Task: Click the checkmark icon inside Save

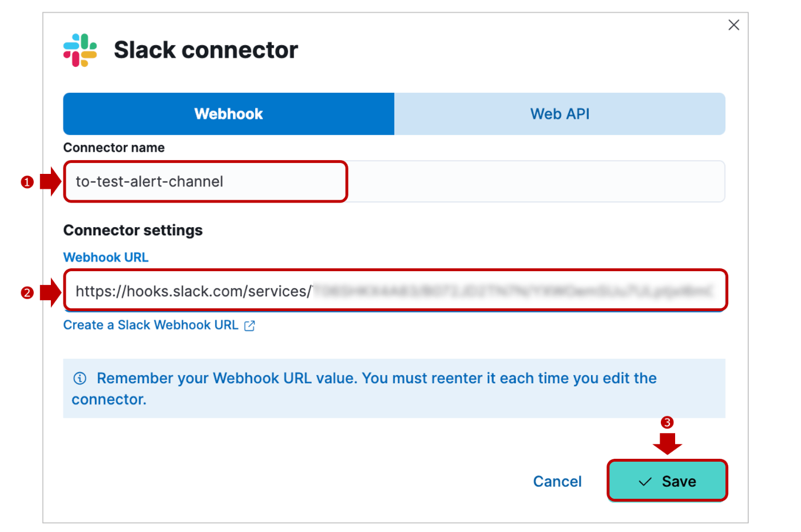Action: (x=645, y=482)
